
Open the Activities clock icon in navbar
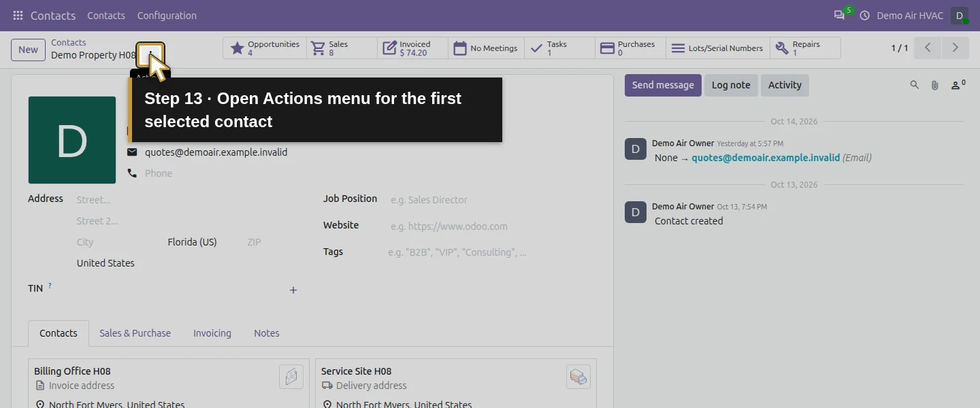pyautogui.click(x=865, y=16)
